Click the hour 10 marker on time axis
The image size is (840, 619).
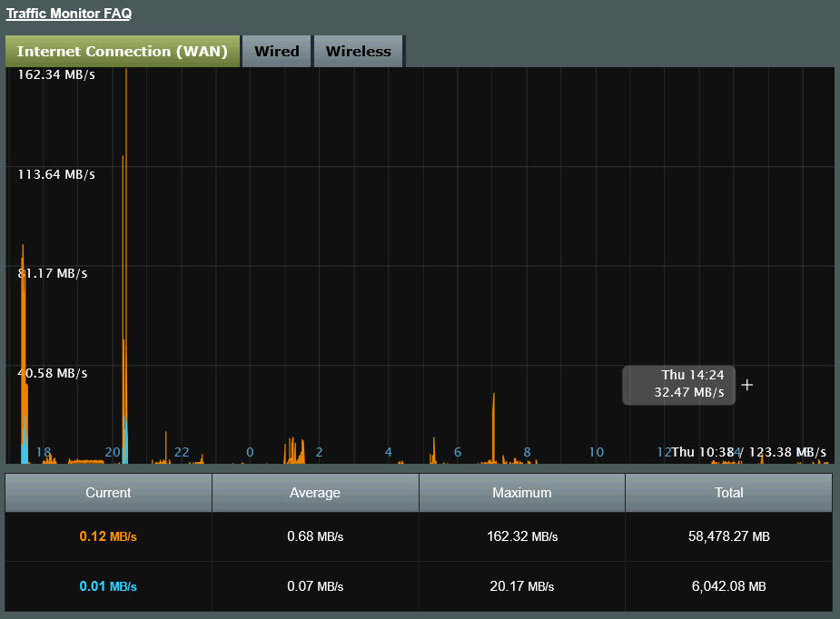(x=596, y=452)
